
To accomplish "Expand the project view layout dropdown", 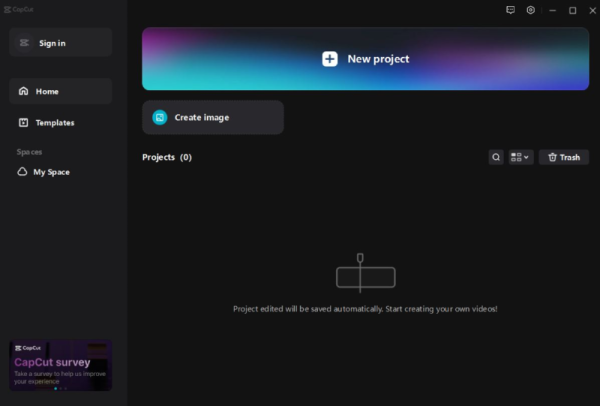I will click(x=520, y=157).
